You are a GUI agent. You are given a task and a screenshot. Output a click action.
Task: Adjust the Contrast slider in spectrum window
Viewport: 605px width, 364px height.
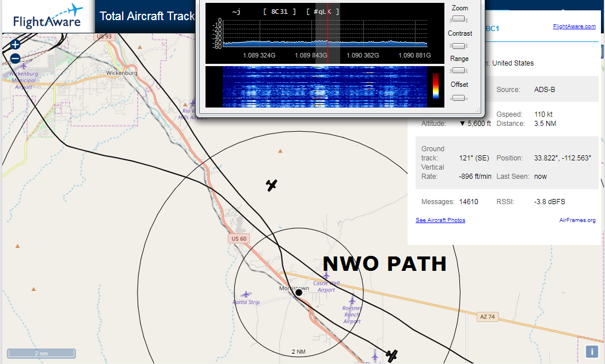tap(458, 46)
